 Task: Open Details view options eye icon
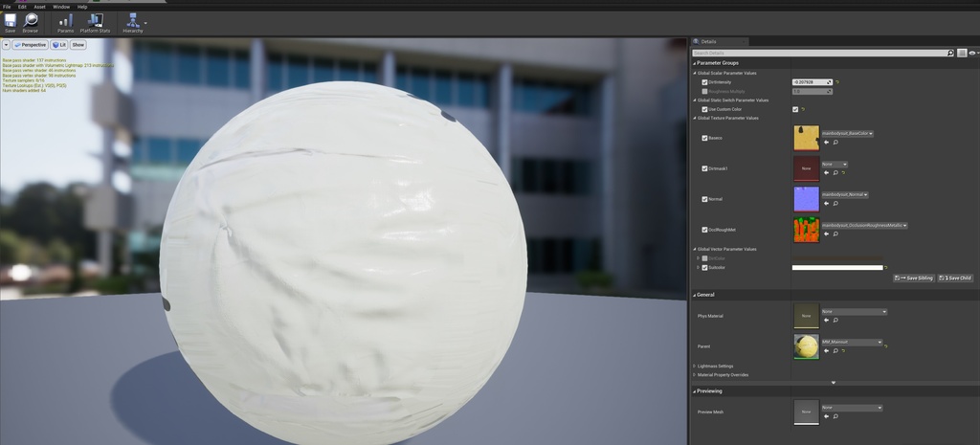(x=972, y=54)
